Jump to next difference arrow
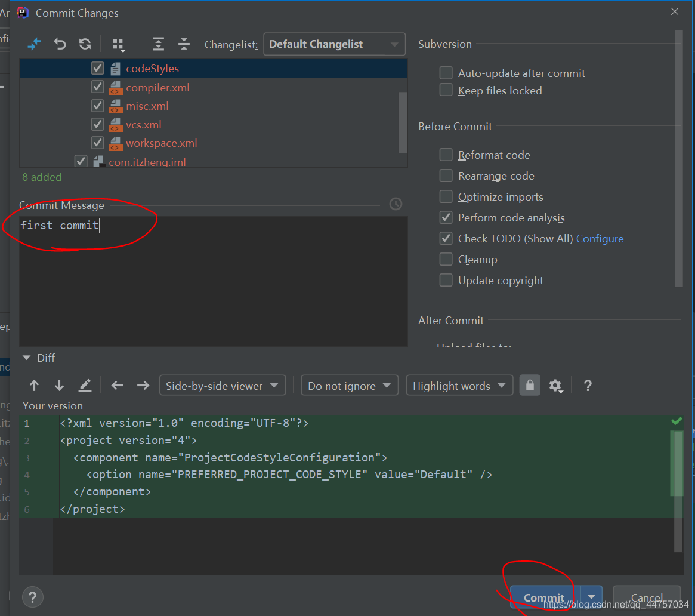This screenshot has width=695, height=616. (59, 386)
